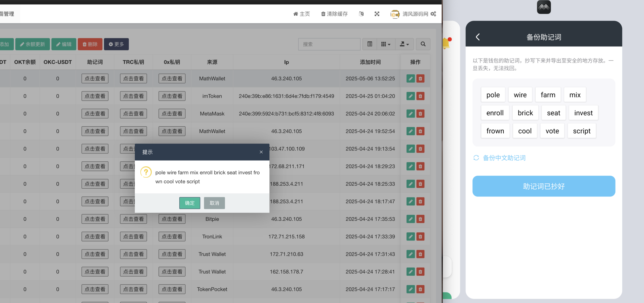This screenshot has height=303, width=644.
Task: Click 确定 in the mnemonic dialog
Action: [190, 203]
